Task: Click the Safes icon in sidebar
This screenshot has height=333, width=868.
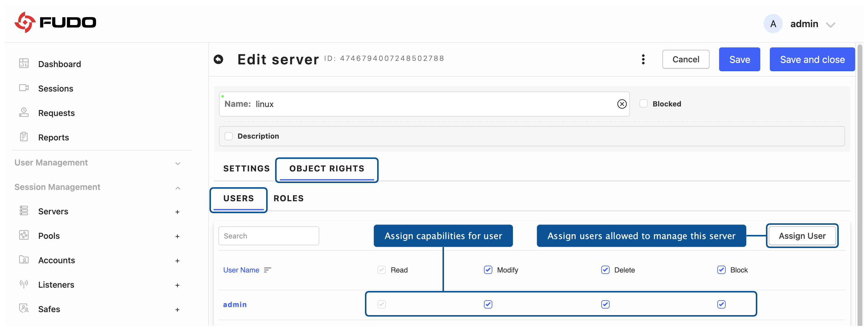Action: point(24,309)
